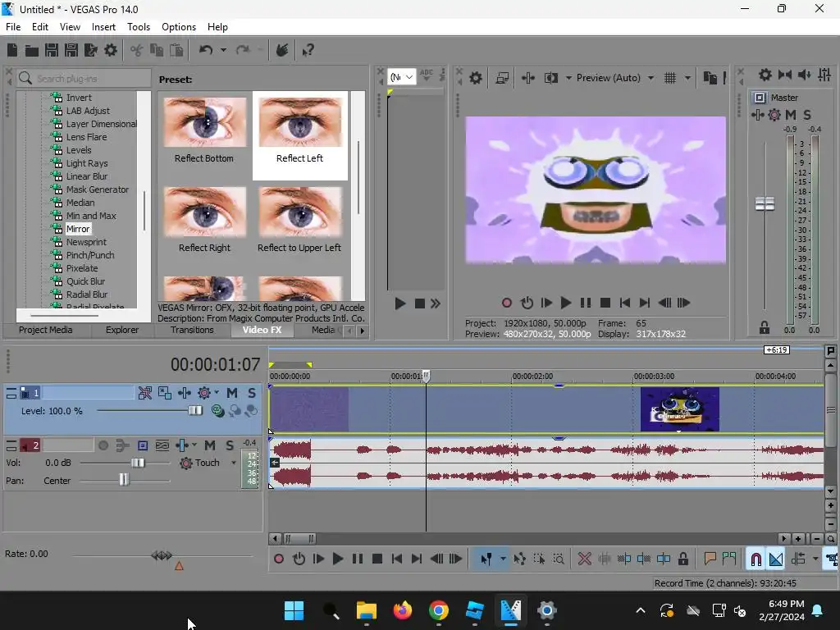Mute Master Bus with M button
The image size is (840, 630).
(x=791, y=115)
